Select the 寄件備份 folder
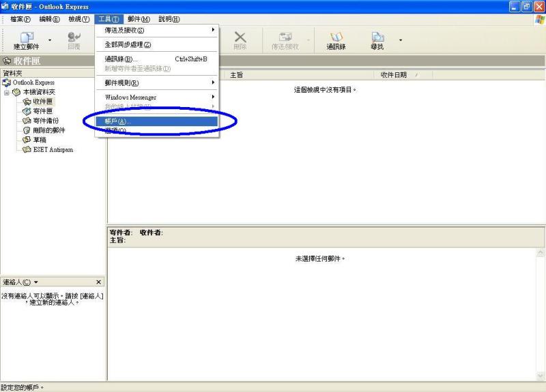This screenshot has height=392, width=546. point(46,121)
